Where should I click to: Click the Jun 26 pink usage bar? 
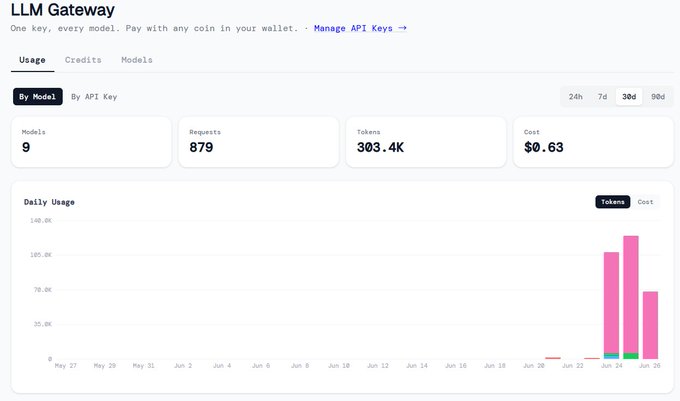[x=651, y=325]
